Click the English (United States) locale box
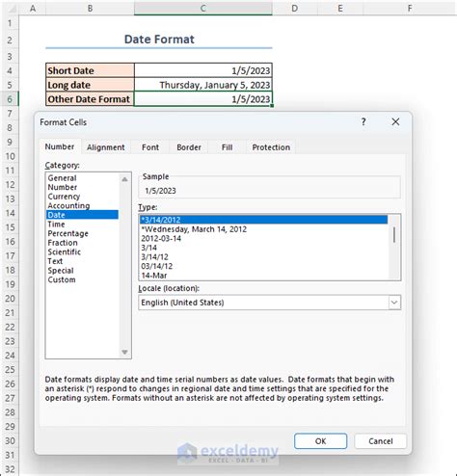The height and width of the screenshot is (476, 457). pos(269,303)
